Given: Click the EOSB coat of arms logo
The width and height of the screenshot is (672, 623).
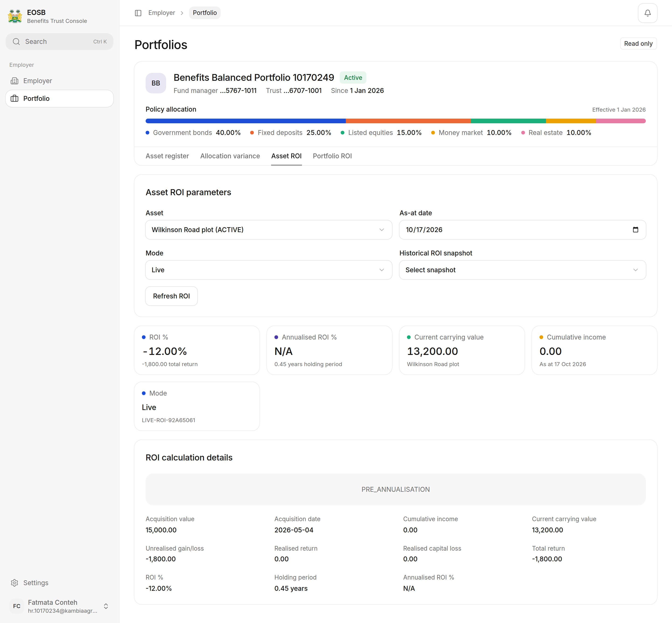Looking at the screenshot, I should click(15, 16).
